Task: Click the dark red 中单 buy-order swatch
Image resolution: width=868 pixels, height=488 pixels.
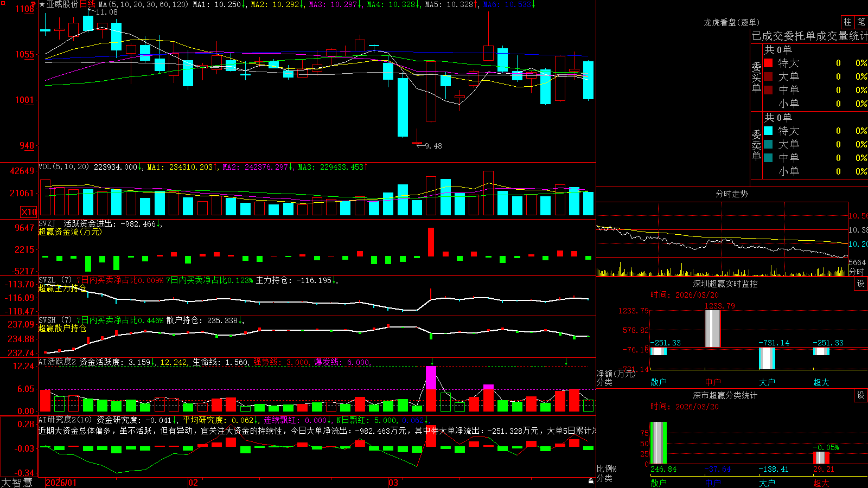Action: coord(768,90)
